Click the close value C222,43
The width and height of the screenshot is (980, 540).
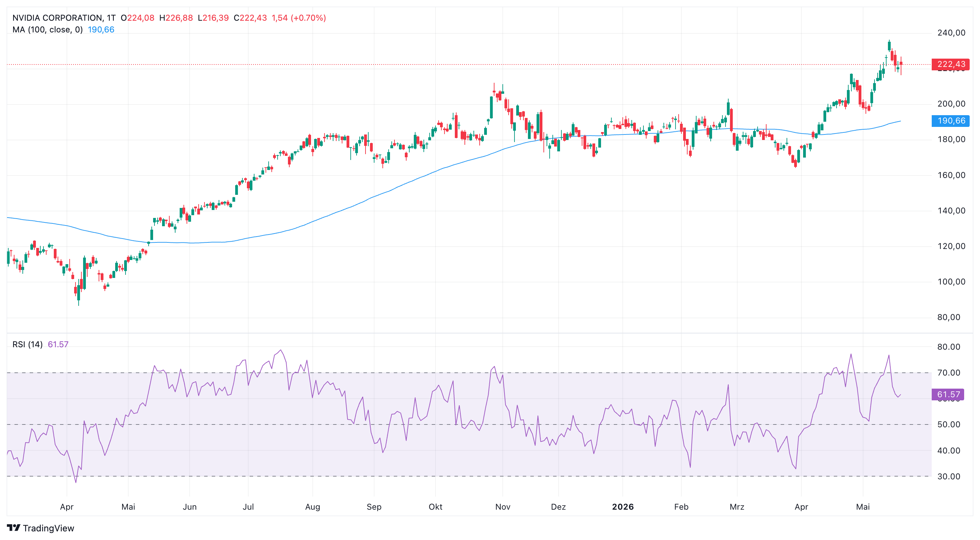tap(250, 18)
